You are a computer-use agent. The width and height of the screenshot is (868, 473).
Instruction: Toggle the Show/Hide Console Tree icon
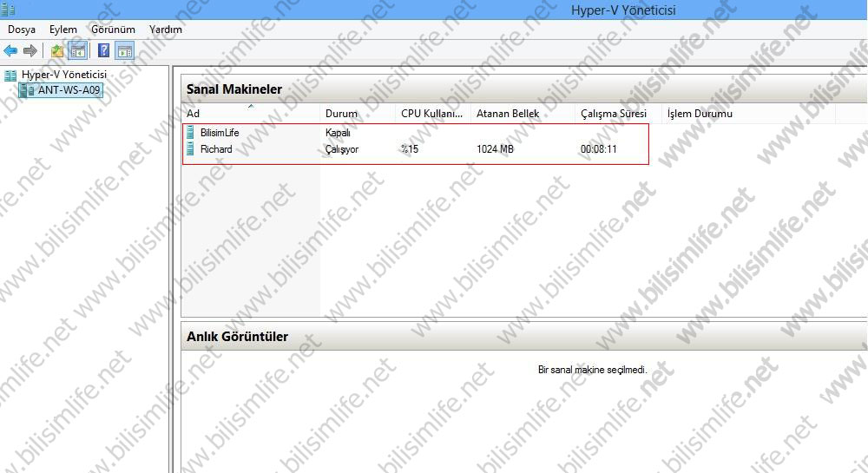(77, 51)
